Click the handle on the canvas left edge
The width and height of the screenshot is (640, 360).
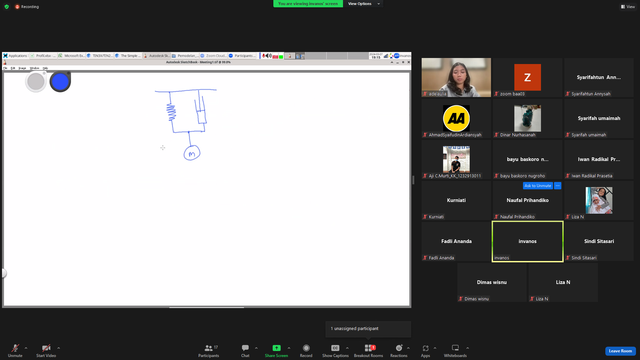tap(4, 273)
